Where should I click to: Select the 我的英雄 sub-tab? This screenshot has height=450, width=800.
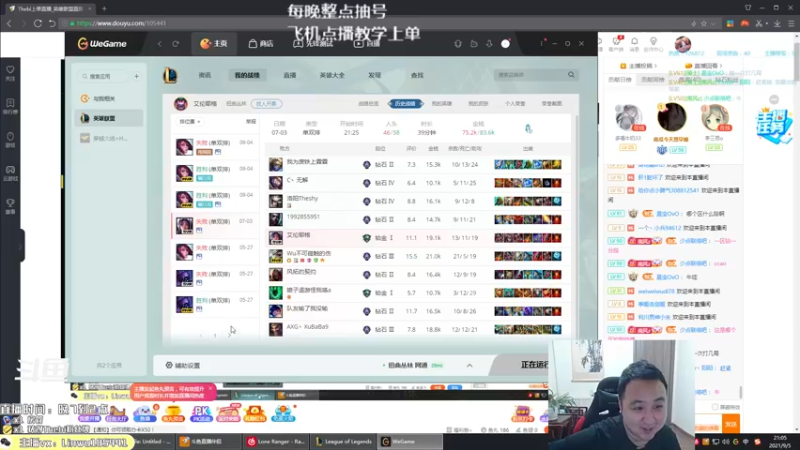(x=442, y=104)
